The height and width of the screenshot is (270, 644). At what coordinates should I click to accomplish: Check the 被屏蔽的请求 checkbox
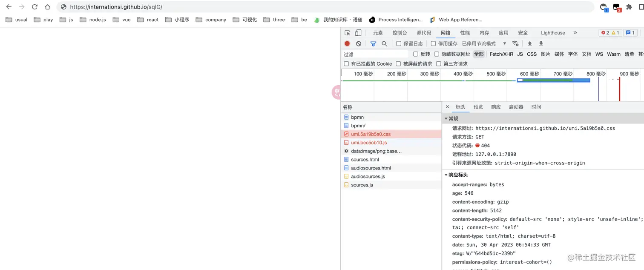point(398,64)
